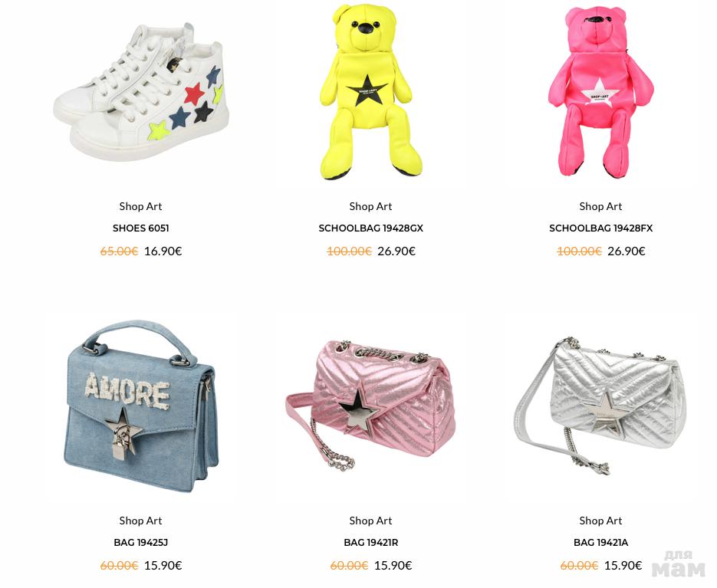
Task: Open the pink teddy bear schoolbag image
Action: pos(601,91)
